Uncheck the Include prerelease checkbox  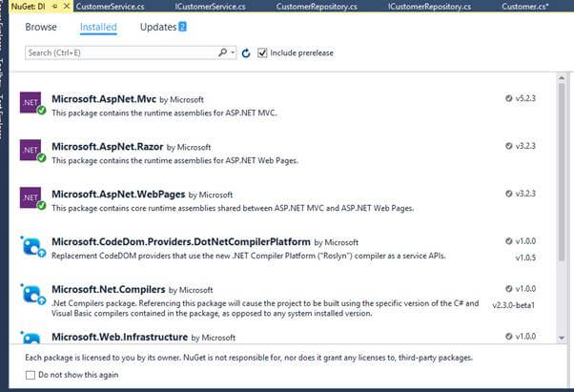tap(262, 52)
